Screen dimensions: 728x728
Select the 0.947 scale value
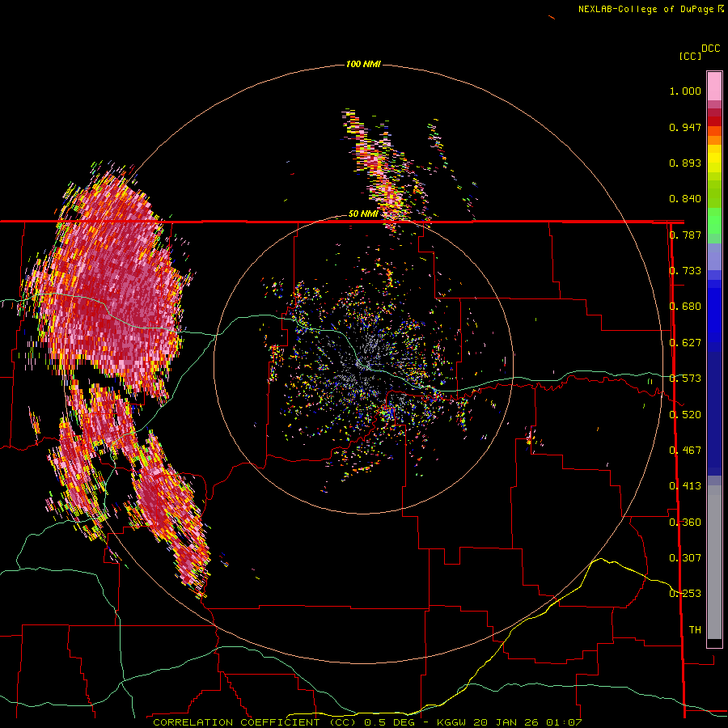click(x=685, y=127)
